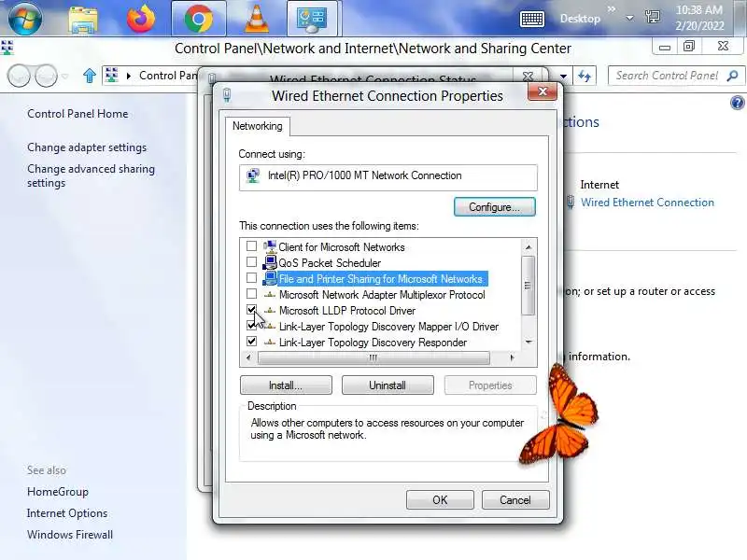Check Microsoft Network Adapter Multiplexor Protocol

pos(251,294)
